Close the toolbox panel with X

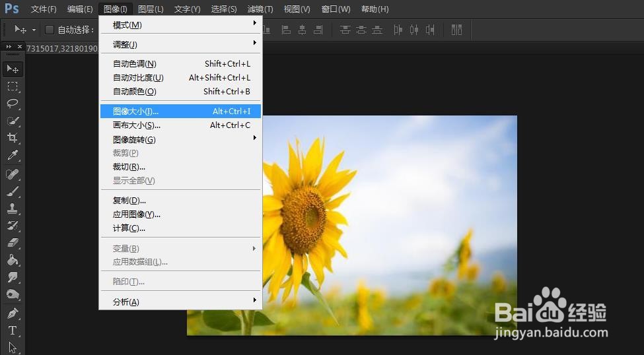pos(19,47)
